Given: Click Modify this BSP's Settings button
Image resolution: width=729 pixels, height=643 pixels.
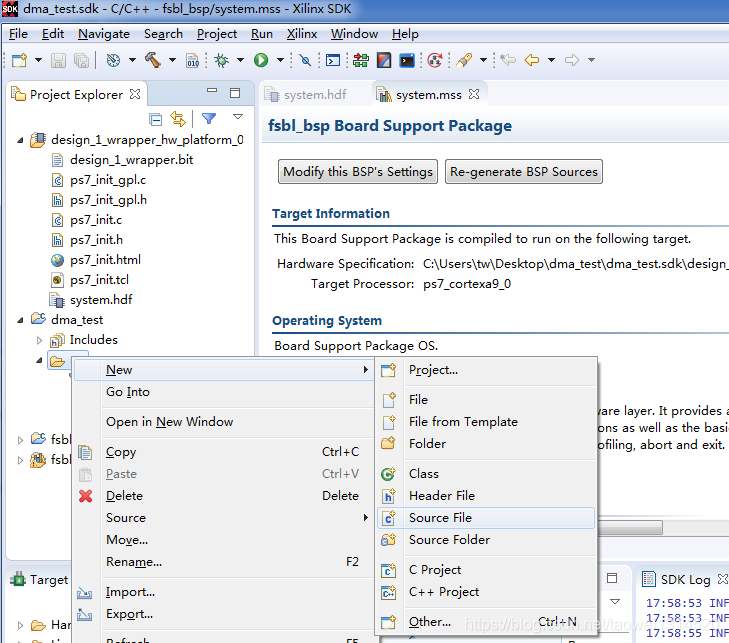Looking at the screenshot, I should (358, 172).
